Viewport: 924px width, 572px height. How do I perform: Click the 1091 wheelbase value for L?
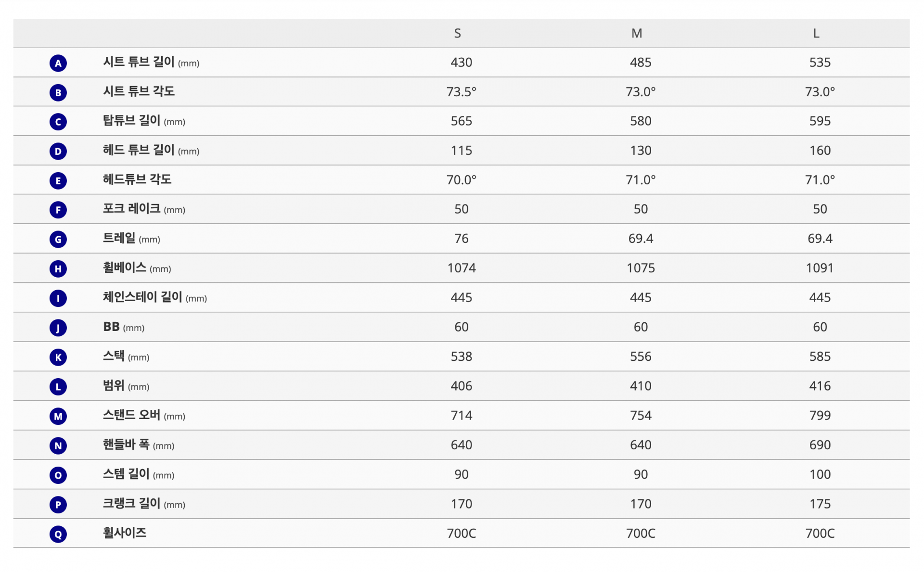tap(820, 268)
